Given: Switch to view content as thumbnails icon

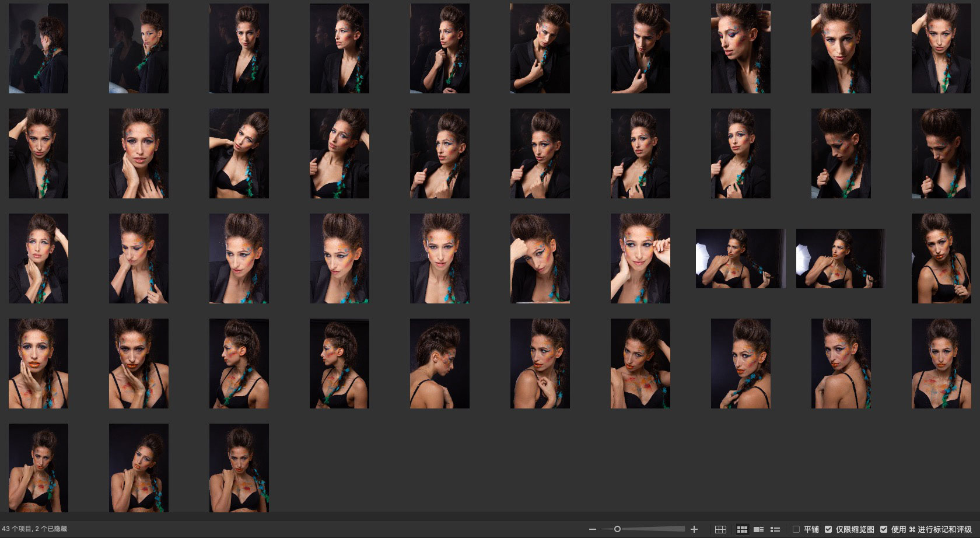Looking at the screenshot, I should [742, 529].
